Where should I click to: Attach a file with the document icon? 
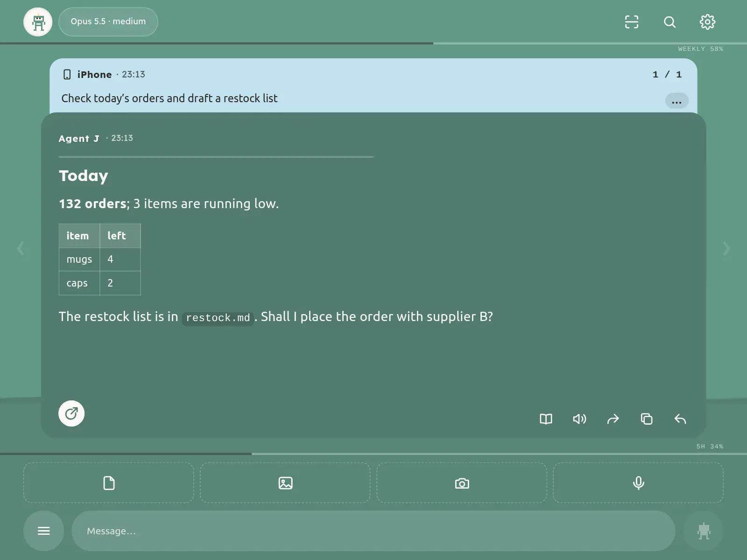[109, 483]
